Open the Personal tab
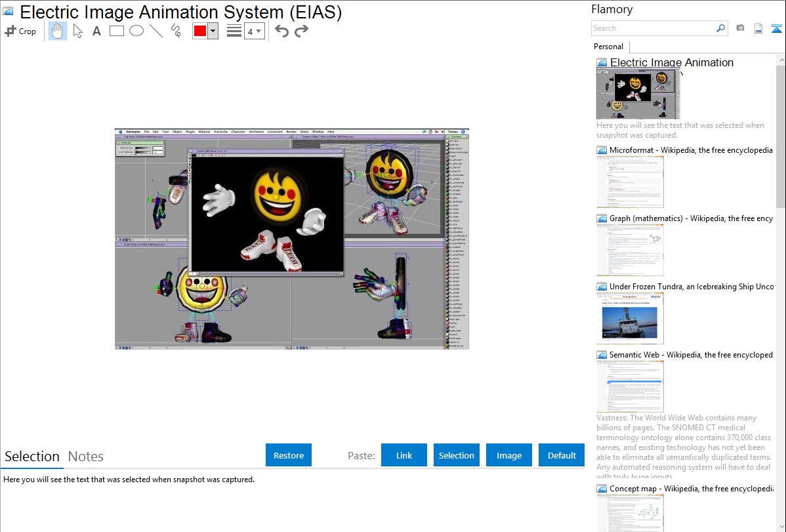The image size is (786, 532). [608, 47]
